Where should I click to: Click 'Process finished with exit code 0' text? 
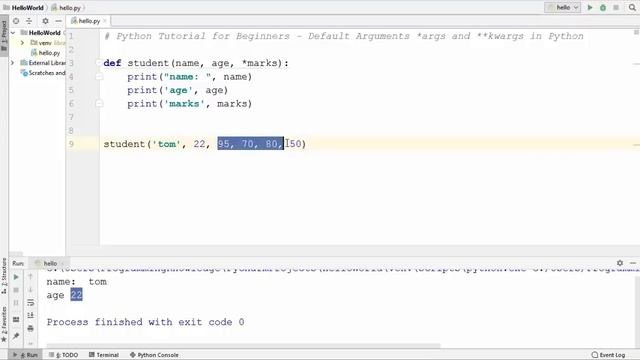145,322
